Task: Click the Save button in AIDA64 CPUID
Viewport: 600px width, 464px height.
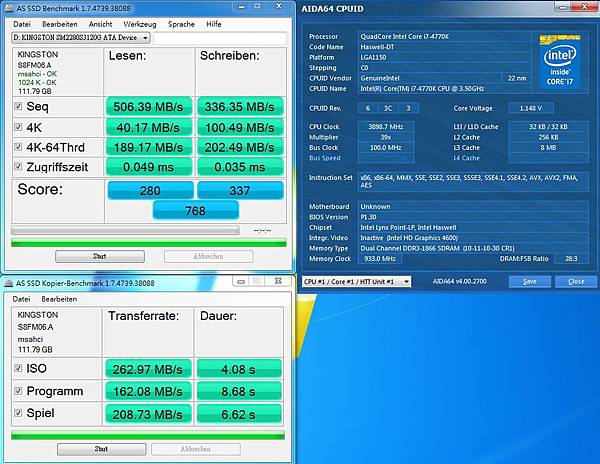Action: (x=530, y=282)
